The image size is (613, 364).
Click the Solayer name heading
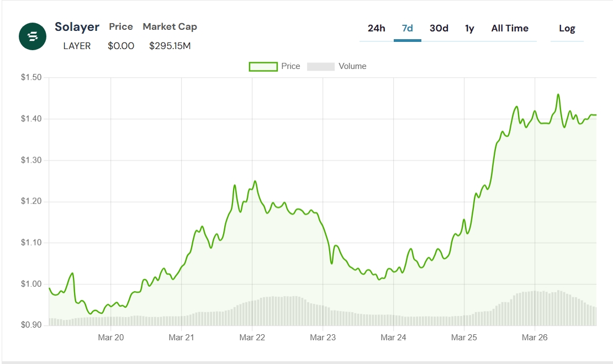[77, 27]
